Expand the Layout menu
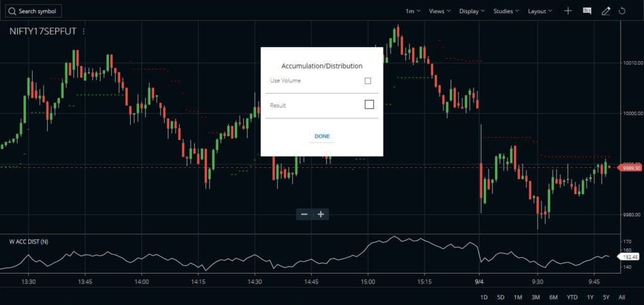 540,11
